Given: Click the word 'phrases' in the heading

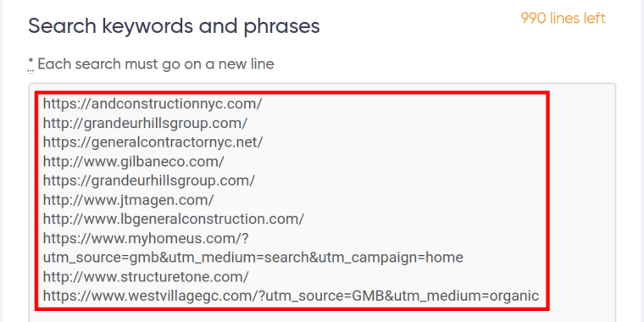Looking at the screenshot, I should [281, 27].
